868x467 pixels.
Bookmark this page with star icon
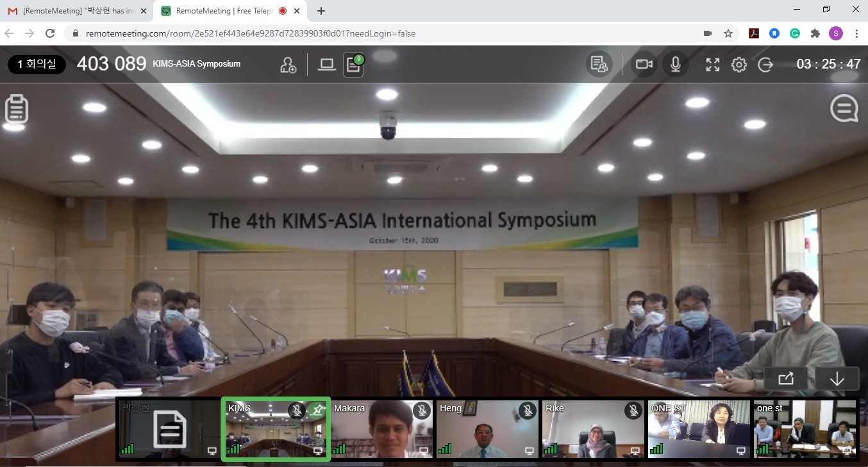pos(728,33)
